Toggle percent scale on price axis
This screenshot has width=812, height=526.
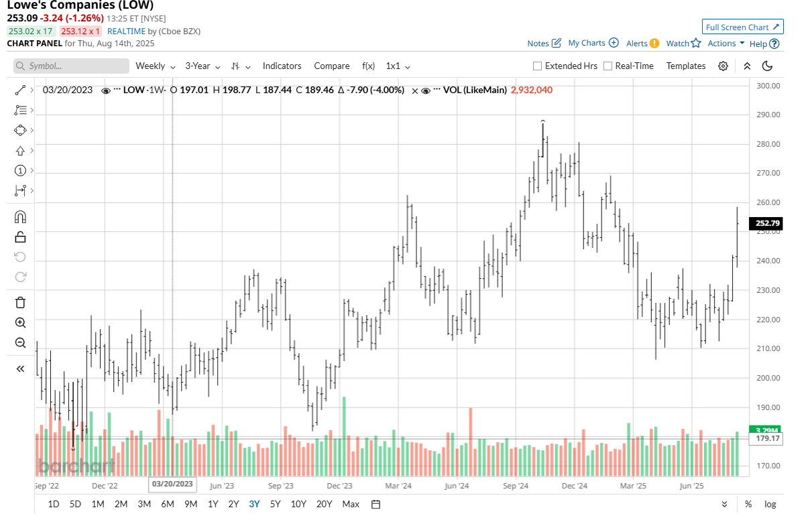(748, 504)
